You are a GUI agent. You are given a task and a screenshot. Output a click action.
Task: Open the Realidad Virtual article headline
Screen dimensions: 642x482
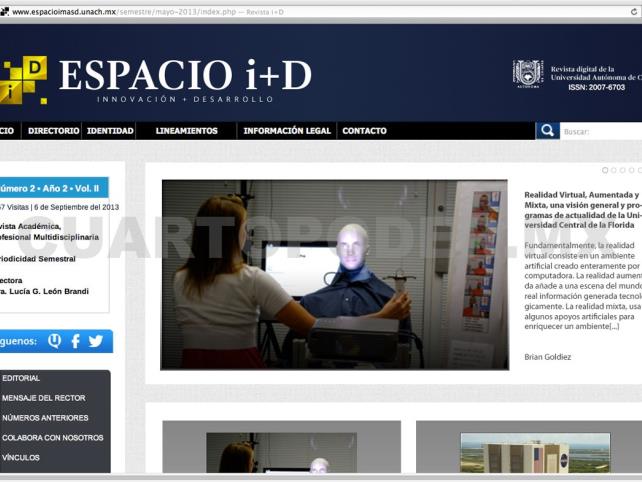(x=583, y=210)
